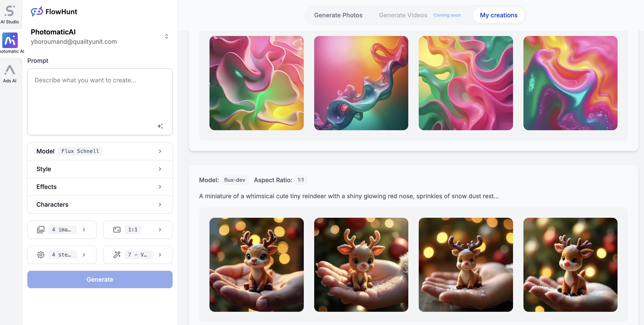Open the steps settings gear icon
Viewport: 644px width, 325px height.
pos(41,255)
